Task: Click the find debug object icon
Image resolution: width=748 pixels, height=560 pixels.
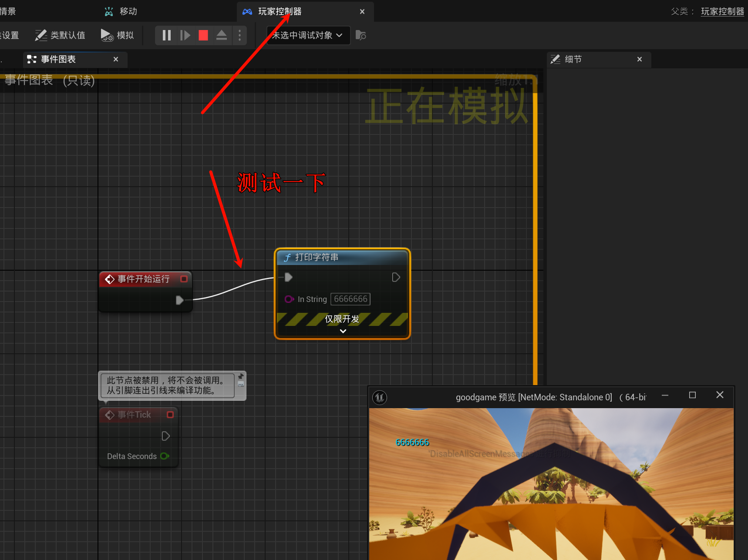Action: [x=361, y=35]
